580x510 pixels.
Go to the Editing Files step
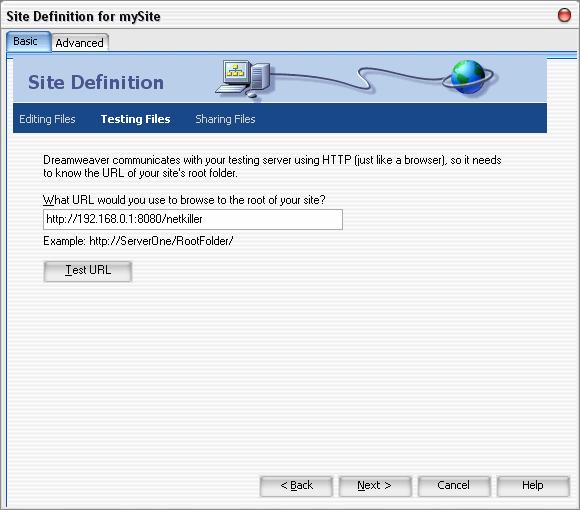click(x=47, y=119)
